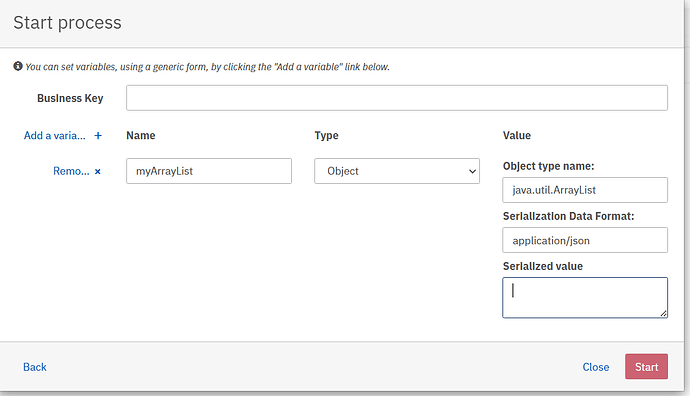Open the Type dropdown showing Object
The image size is (690, 396).
pyautogui.click(x=397, y=171)
